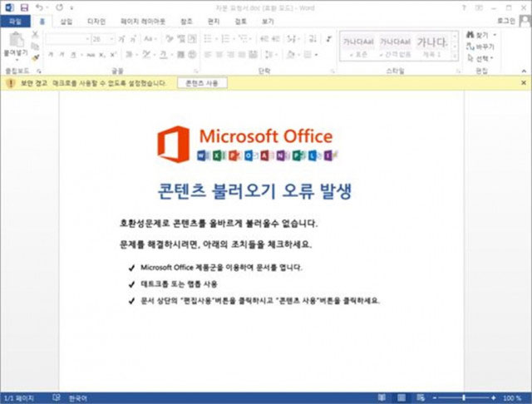Click the Undo arrow icon

pos(38,7)
